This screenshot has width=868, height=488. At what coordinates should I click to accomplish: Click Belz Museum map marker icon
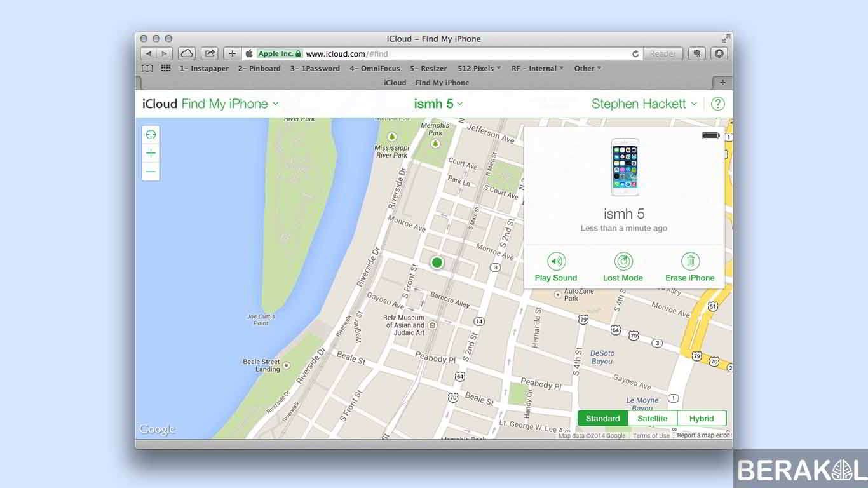coord(432,325)
